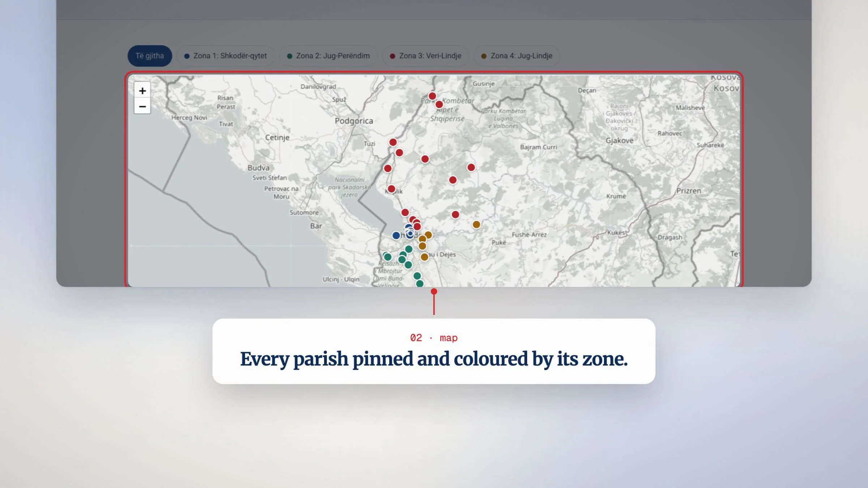The height and width of the screenshot is (488, 868).
Task: Select the standalone blue pin west of Shkodër
Action: click(396, 236)
